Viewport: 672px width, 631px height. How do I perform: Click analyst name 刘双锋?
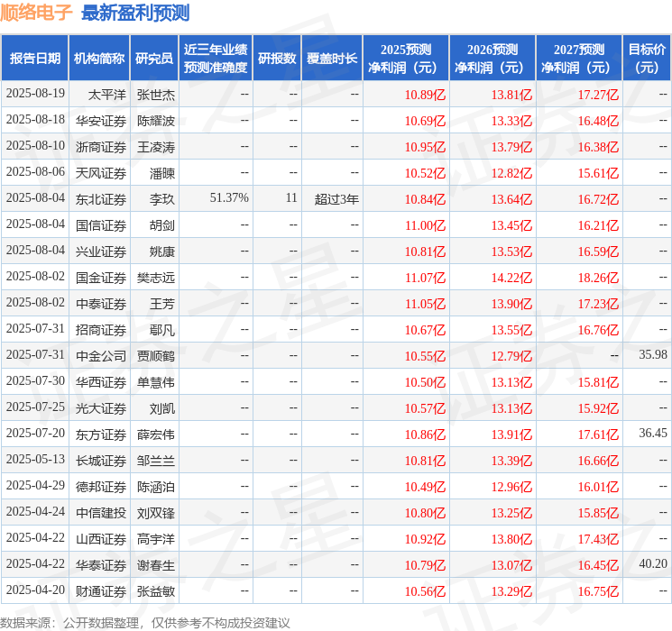coord(155,513)
